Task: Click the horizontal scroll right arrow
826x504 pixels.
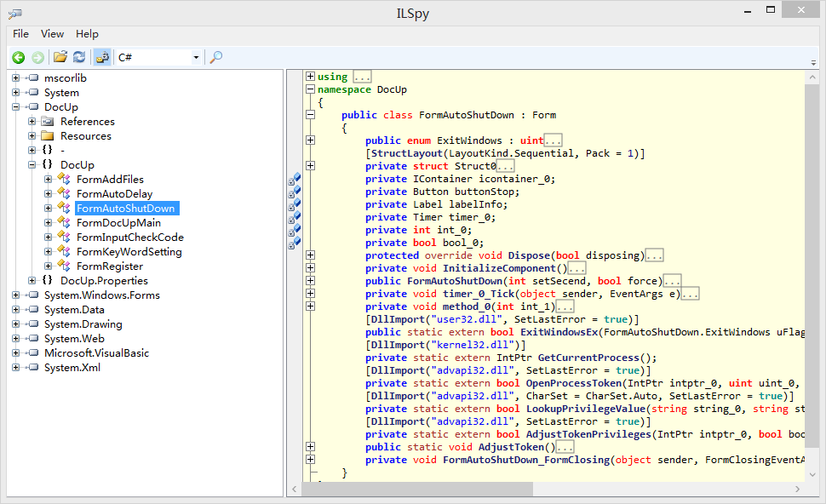Action: (797, 490)
